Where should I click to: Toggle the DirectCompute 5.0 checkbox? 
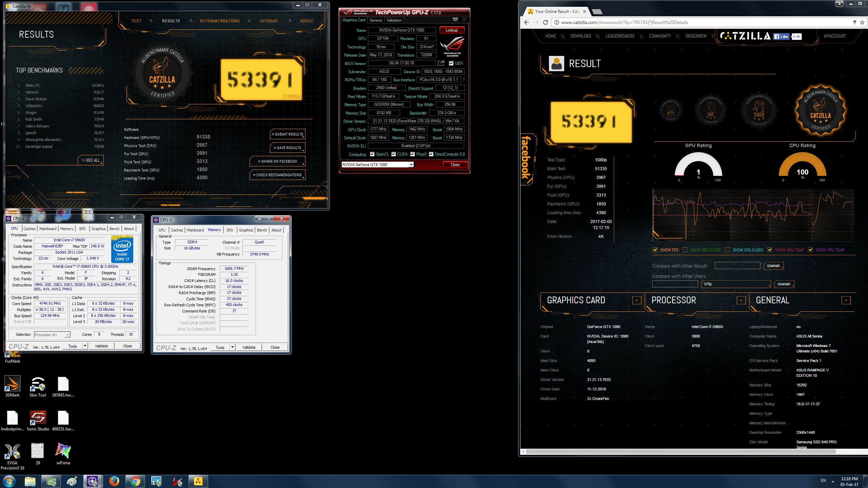pos(431,154)
